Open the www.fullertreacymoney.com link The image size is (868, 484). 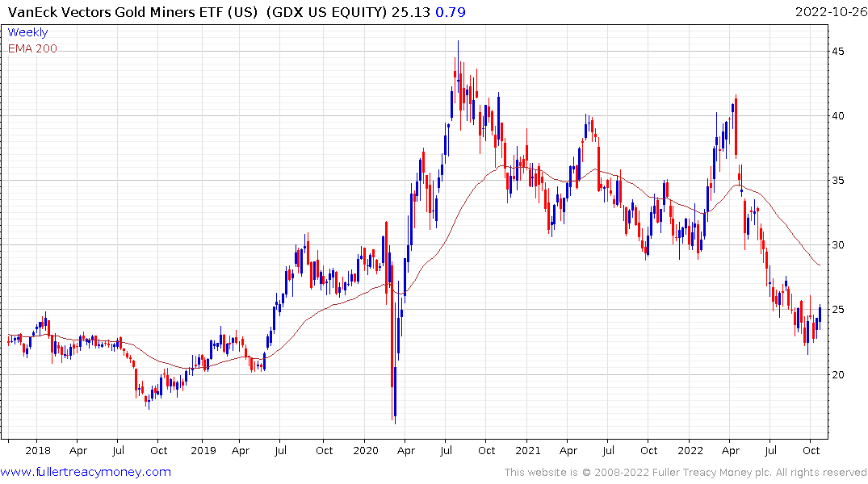(86, 473)
